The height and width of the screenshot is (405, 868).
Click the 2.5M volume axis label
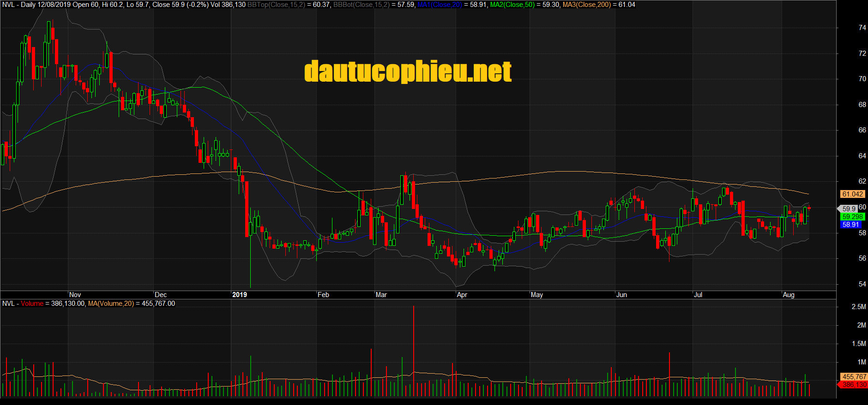tap(858, 307)
